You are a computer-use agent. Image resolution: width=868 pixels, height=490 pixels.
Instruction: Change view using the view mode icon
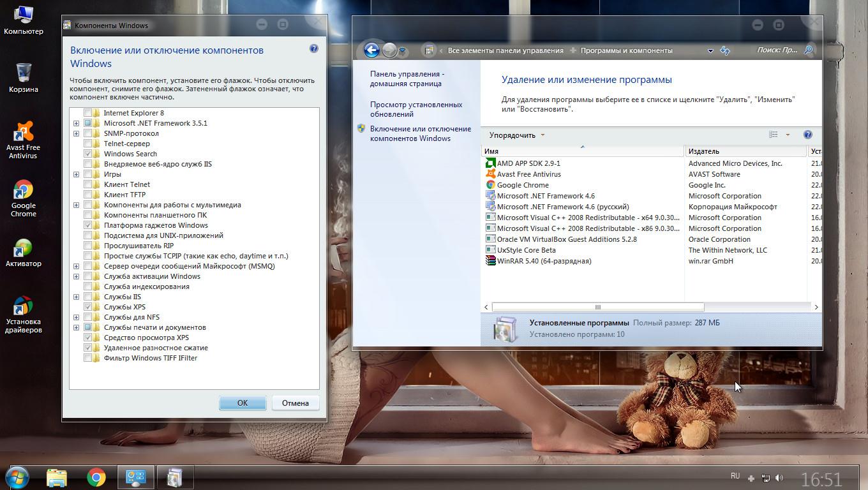[x=774, y=135]
